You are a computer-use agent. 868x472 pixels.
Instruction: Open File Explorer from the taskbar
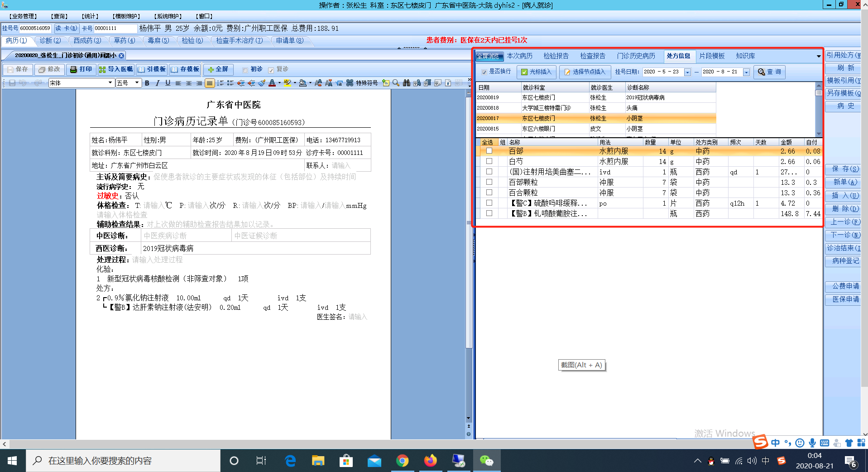(x=318, y=461)
